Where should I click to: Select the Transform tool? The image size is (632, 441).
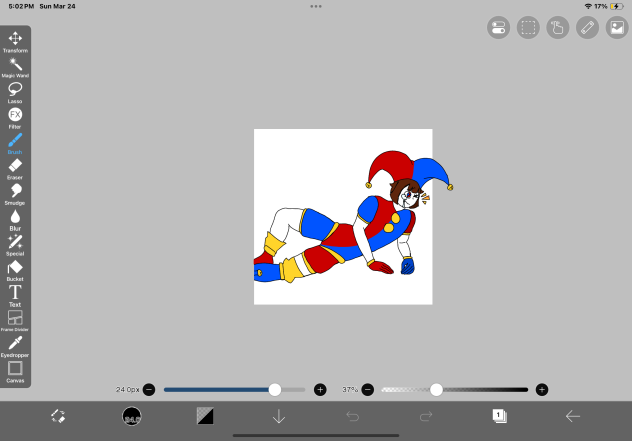coord(15,42)
